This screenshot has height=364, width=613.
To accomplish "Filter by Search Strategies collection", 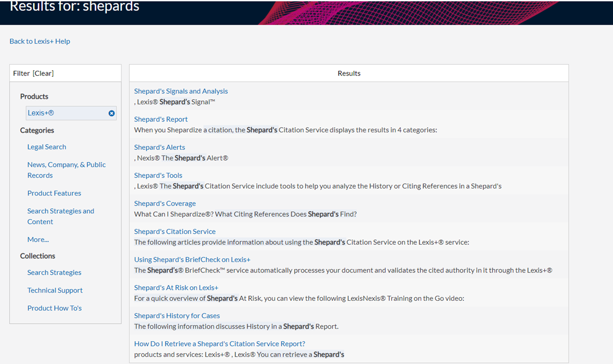I will (54, 272).
